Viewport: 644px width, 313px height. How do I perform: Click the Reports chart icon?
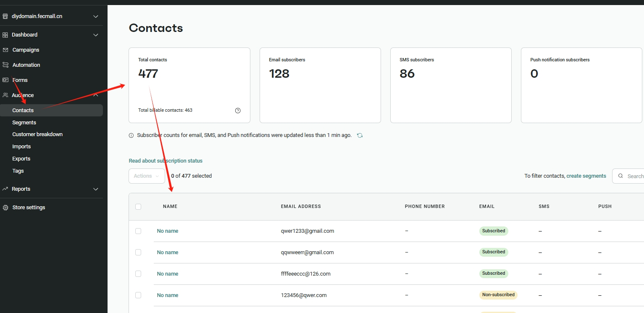point(5,189)
